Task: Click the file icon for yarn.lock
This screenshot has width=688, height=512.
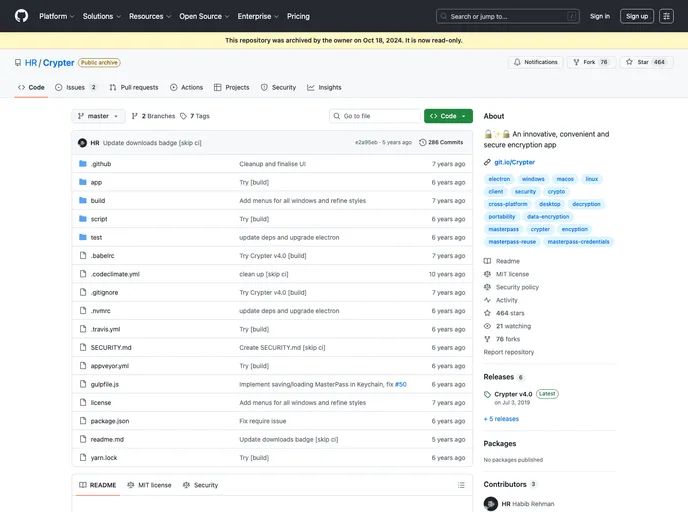Action: [82, 458]
